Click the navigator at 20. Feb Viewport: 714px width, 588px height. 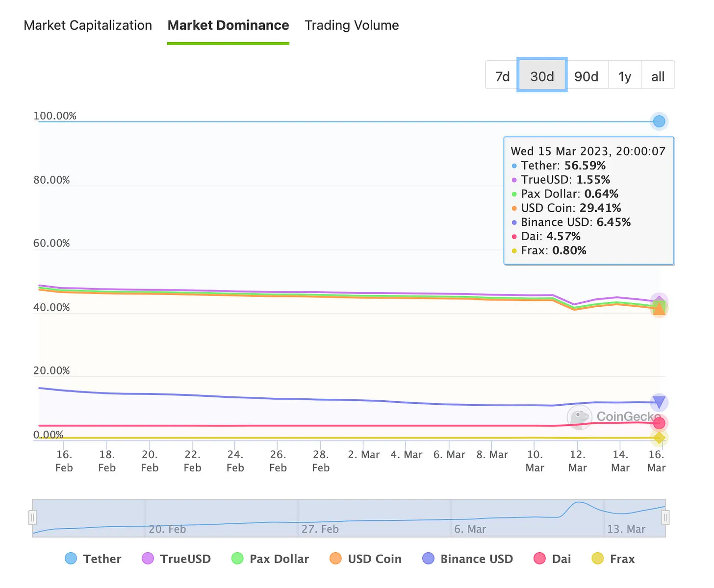167,529
